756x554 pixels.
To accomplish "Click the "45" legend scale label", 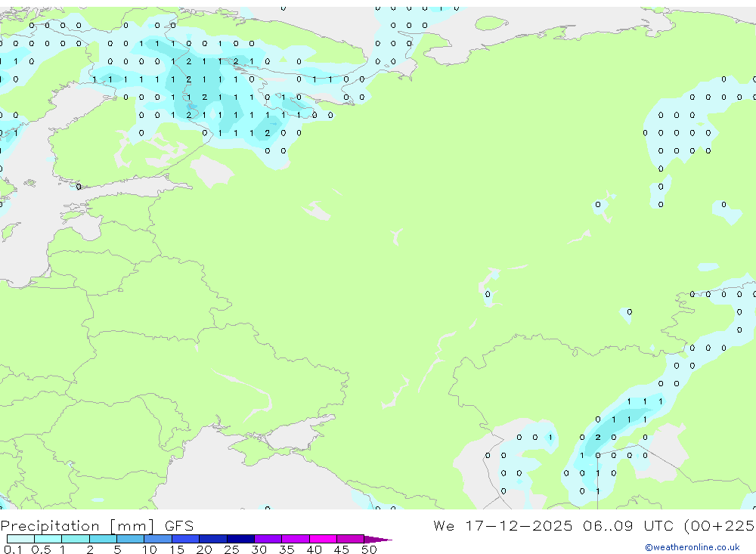I will [342, 549].
